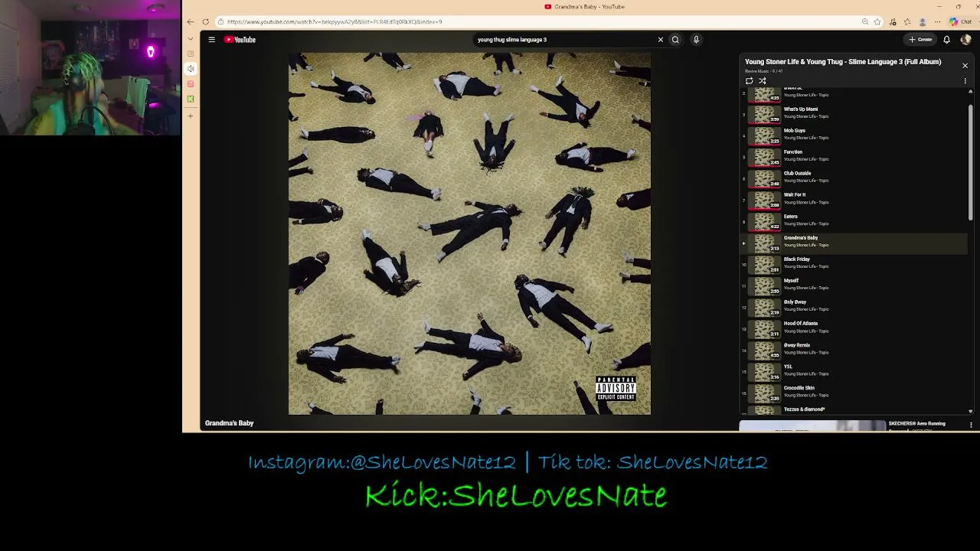Viewport: 980px width, 551px height.
Task: View site information lock icon in address bar
Action: [x=220, y=21]
